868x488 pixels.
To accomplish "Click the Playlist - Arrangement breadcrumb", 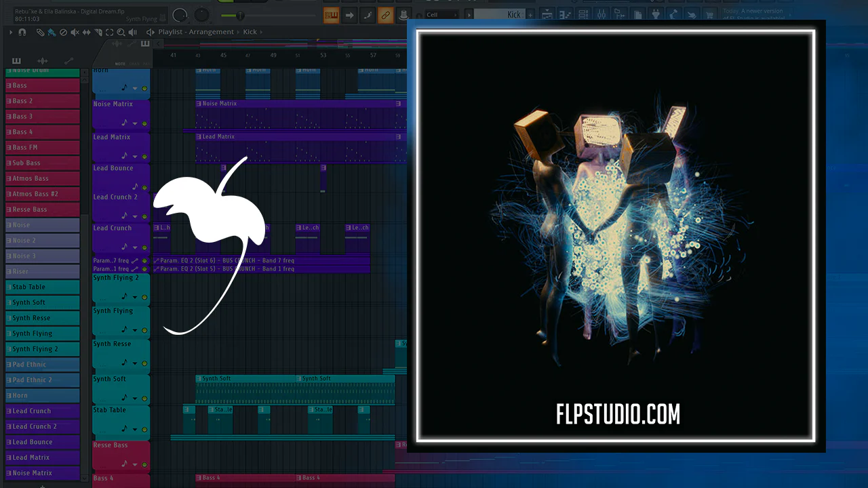I will (196, 32).
